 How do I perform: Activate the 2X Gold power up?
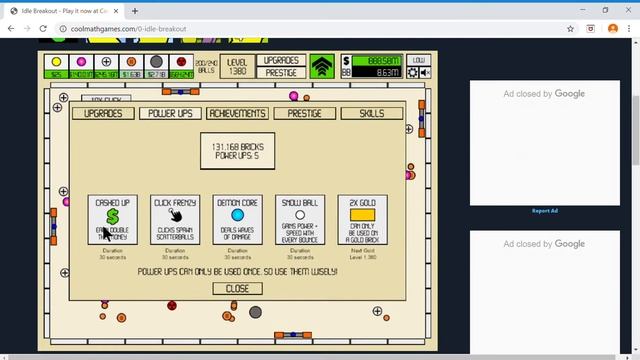[x=362, y=220]
